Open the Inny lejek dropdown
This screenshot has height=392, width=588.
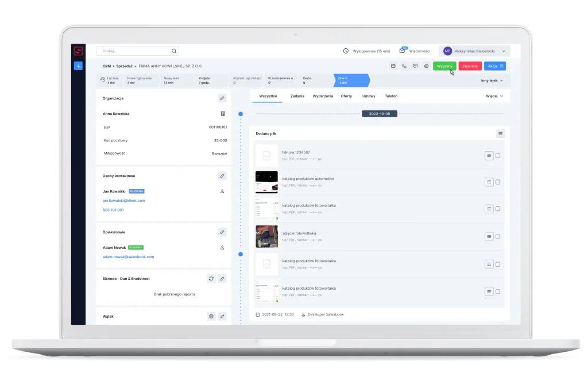pos(492,80)
